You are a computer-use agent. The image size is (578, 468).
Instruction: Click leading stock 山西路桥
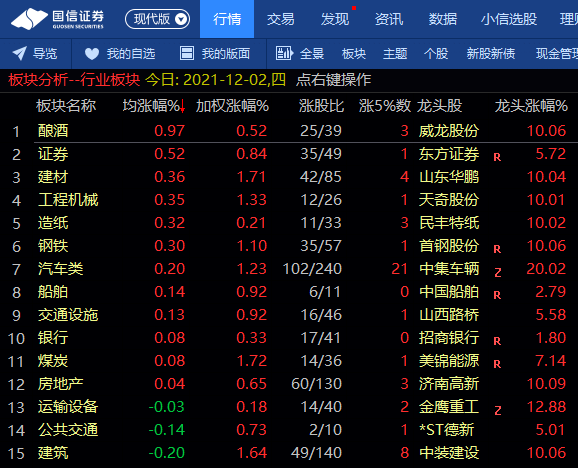point(449,315)
